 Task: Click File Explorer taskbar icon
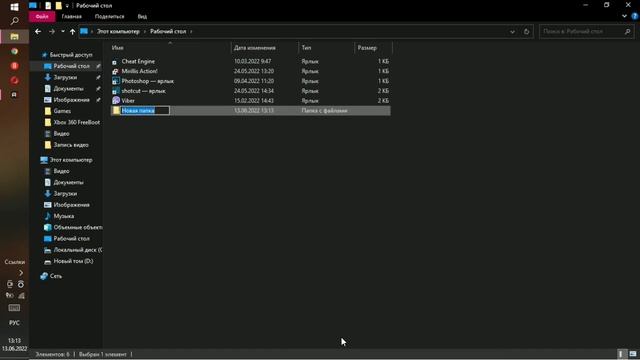[14, 36]
